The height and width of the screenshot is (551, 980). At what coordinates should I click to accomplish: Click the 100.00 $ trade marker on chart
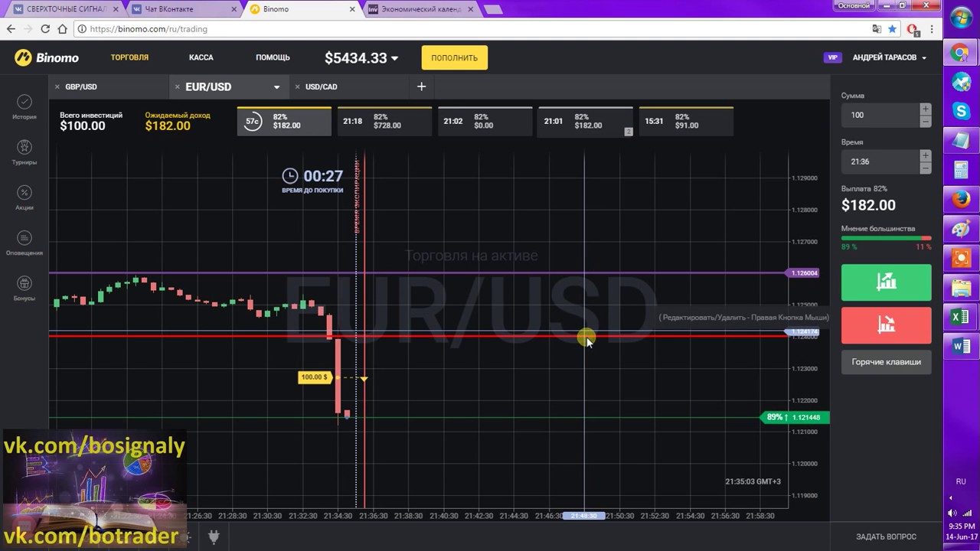(x=314, y=377)
